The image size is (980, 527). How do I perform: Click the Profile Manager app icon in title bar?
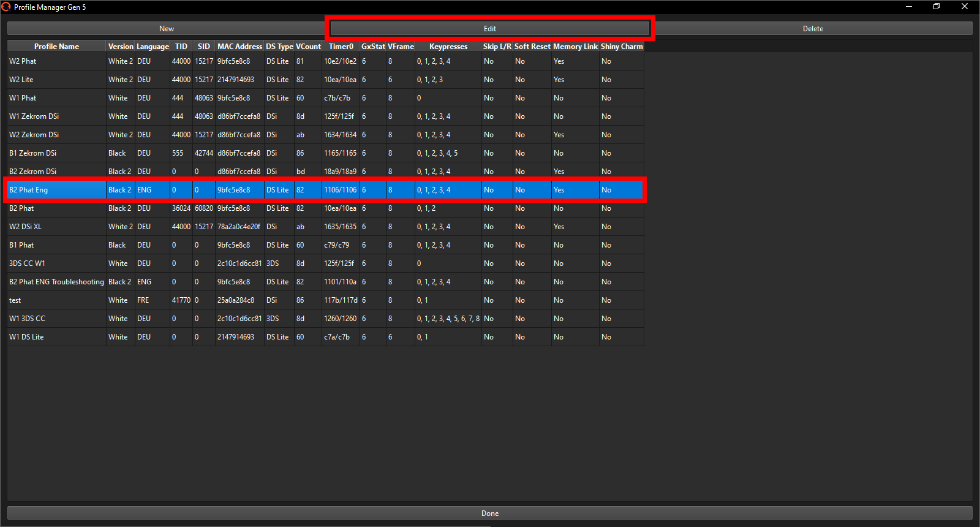pyautogui.click(x=6, y=7)
